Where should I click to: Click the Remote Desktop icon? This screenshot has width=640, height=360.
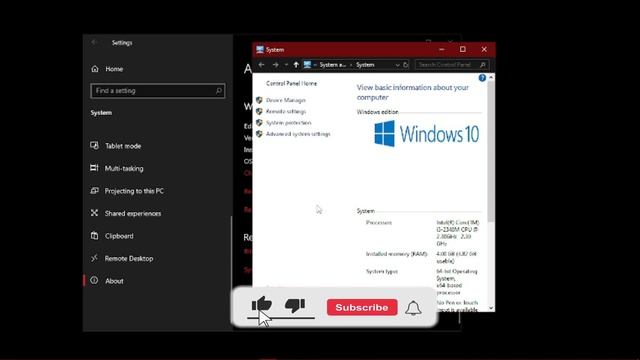[94, 258]
